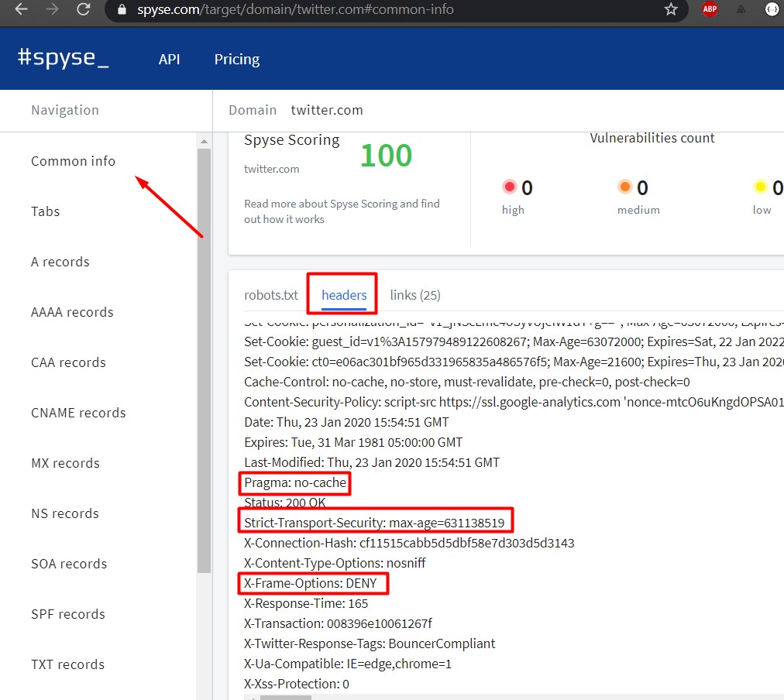Click the gray triangle extension icon
The image size is (784, 700).
coord(741,9)
